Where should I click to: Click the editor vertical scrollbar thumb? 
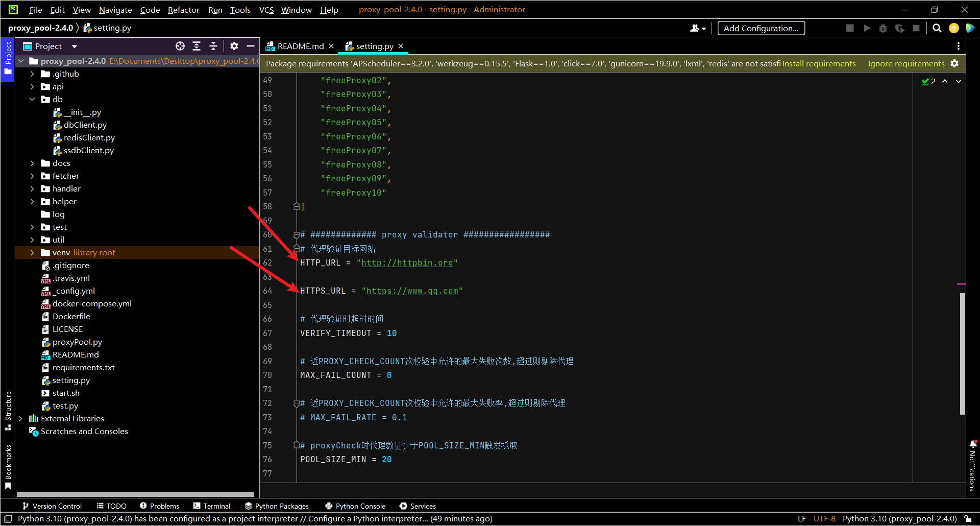pos(962,353)
